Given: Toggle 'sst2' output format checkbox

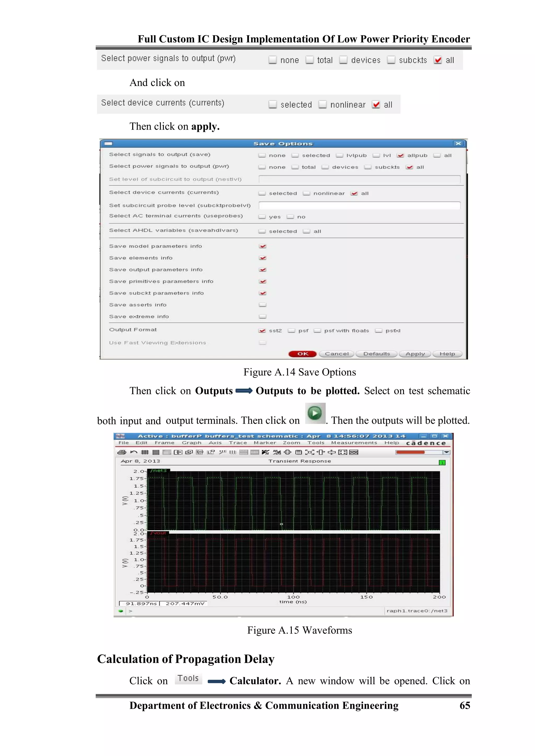Looking at the screenshot, I should point(262,331).
